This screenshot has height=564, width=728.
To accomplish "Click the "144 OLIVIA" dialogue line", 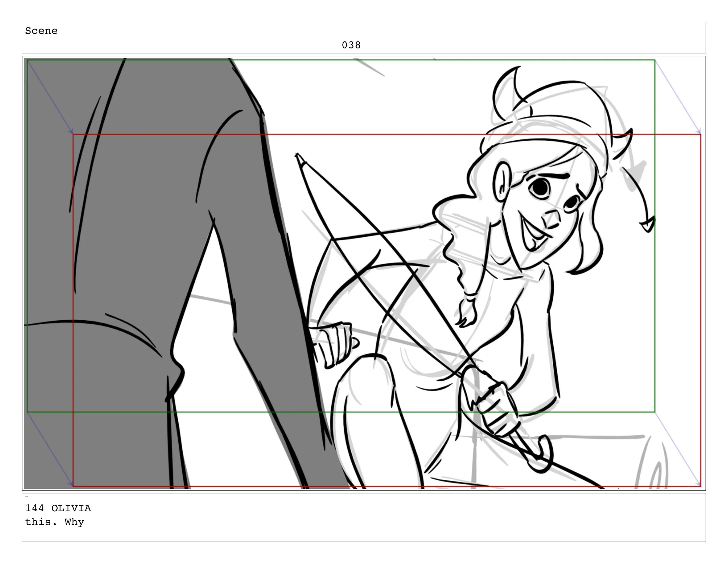I will click(x=58, y=508).
